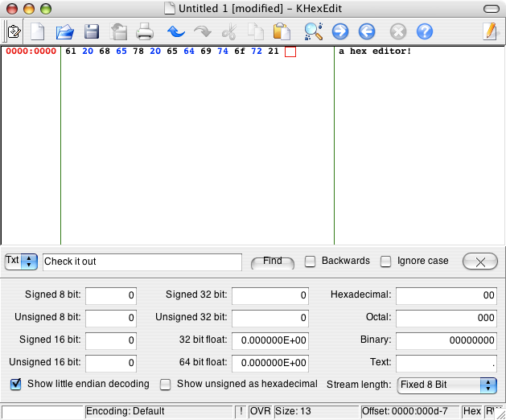Click the blue forward arrow icon
Image resolution: width=506 pixels, height=420 pixels.
point(340,31)
